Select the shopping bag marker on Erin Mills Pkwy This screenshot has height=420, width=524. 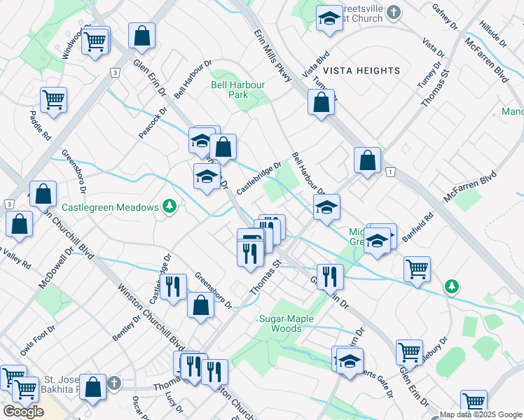pyautogui.click(x=321, y=102)
